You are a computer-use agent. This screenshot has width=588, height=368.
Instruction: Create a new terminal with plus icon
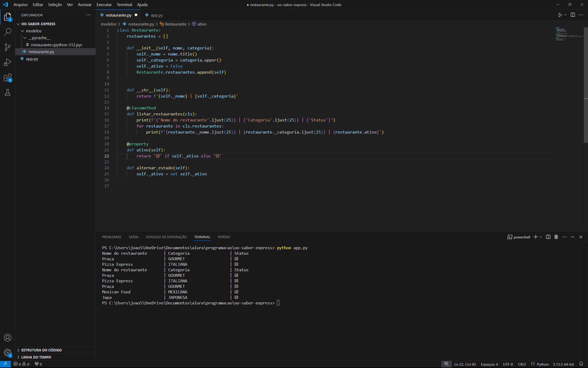[536, 237]
